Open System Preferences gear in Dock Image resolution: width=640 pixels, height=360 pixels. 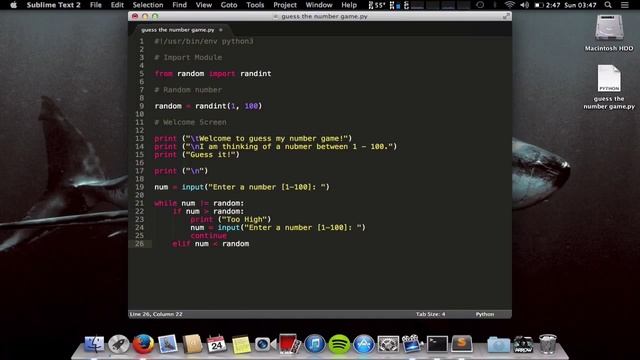pyautogui.click(x=388, y=344)
